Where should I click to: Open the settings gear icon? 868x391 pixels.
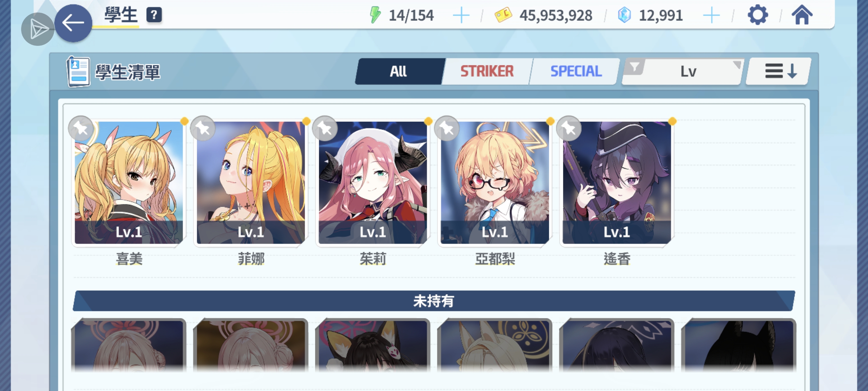coord(758,15)
